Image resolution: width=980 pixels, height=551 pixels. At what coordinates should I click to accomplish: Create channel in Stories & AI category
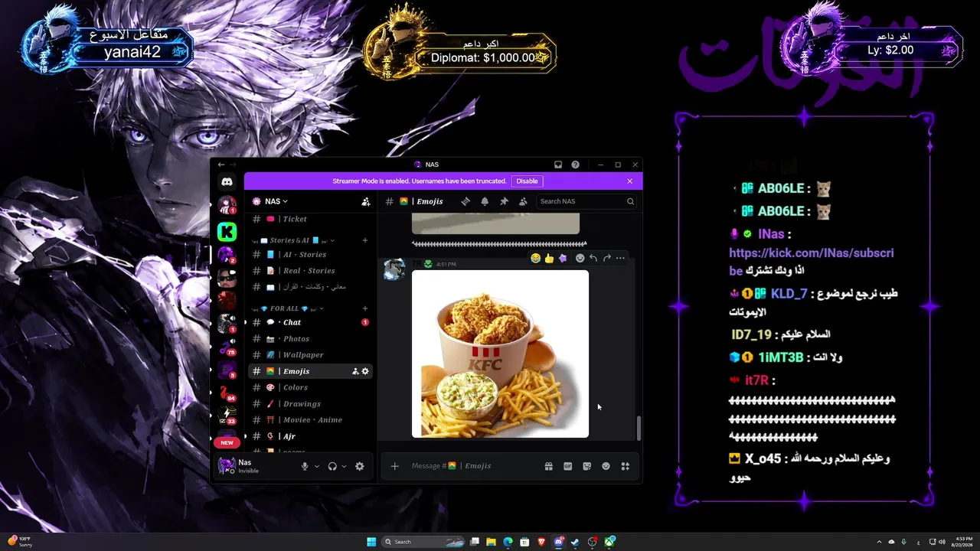pyautogui.click(x=365, y=240)
